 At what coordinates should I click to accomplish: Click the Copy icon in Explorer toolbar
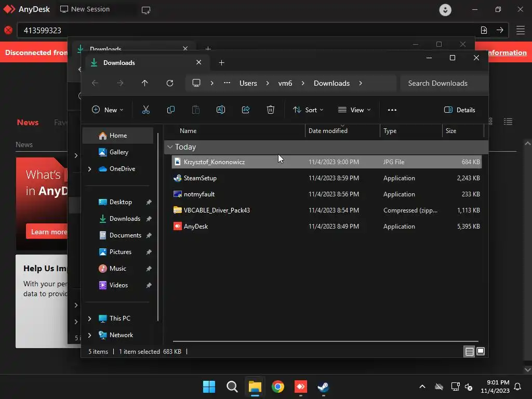pos(170,110)
